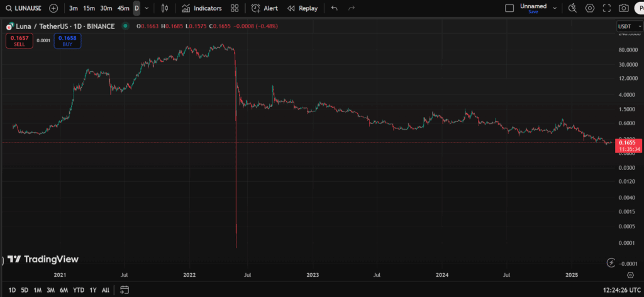Open the layout grid templates icon
The image size is (644, 297).
235,8
